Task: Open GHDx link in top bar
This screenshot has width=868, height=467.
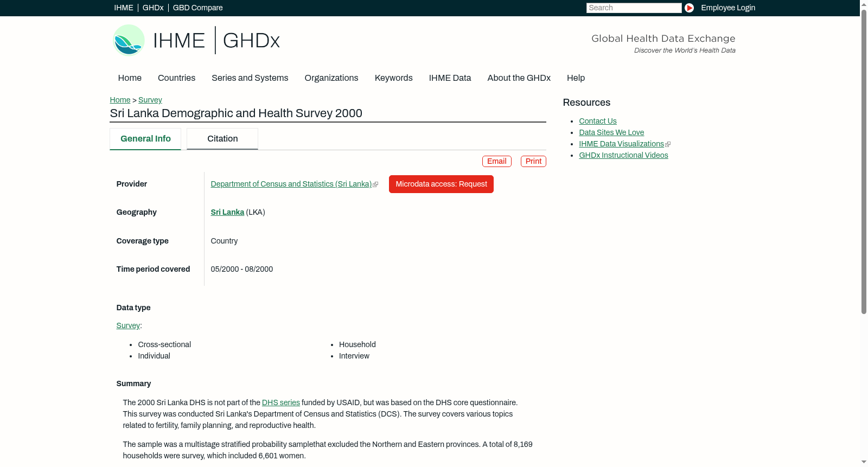Action: point(153,8)
